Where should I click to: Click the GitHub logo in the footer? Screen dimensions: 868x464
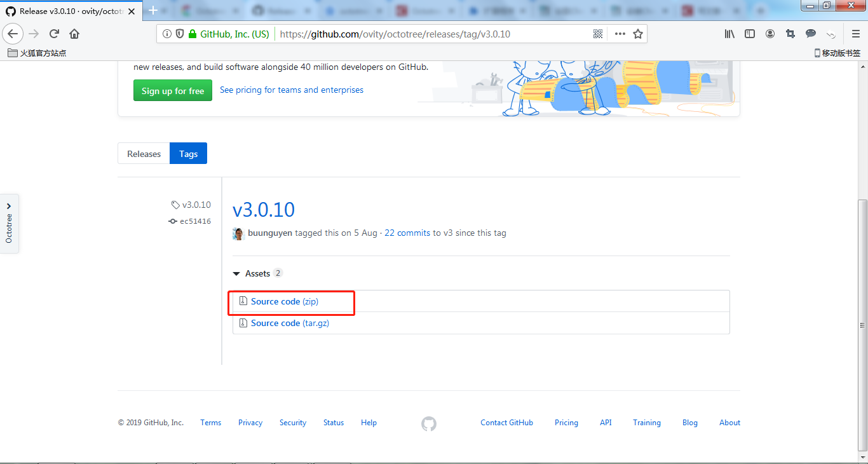tap(429, 423)
